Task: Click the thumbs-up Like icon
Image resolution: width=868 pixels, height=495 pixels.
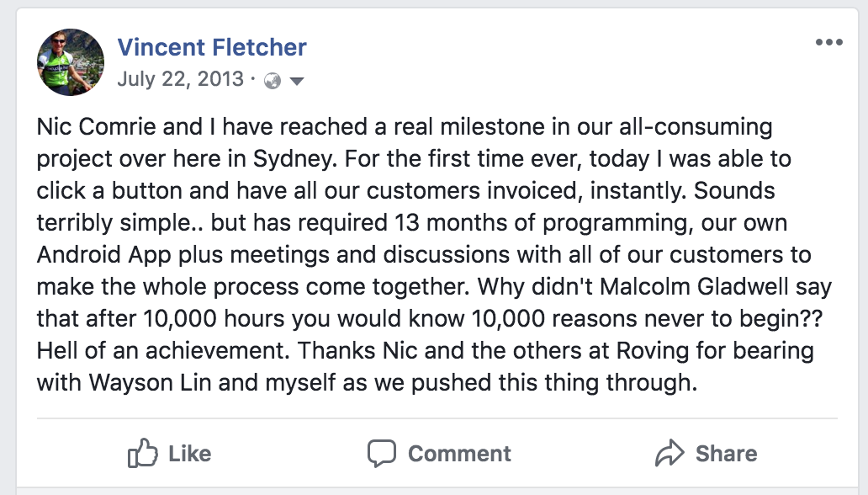Action: tap(142, 453)
